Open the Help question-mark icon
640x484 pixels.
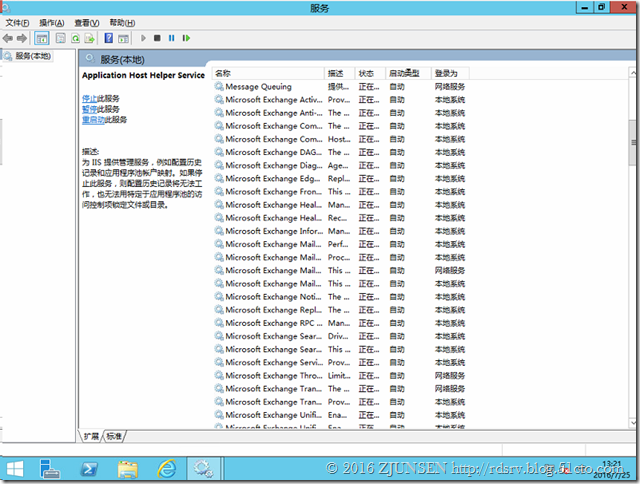tap(109, 38)
